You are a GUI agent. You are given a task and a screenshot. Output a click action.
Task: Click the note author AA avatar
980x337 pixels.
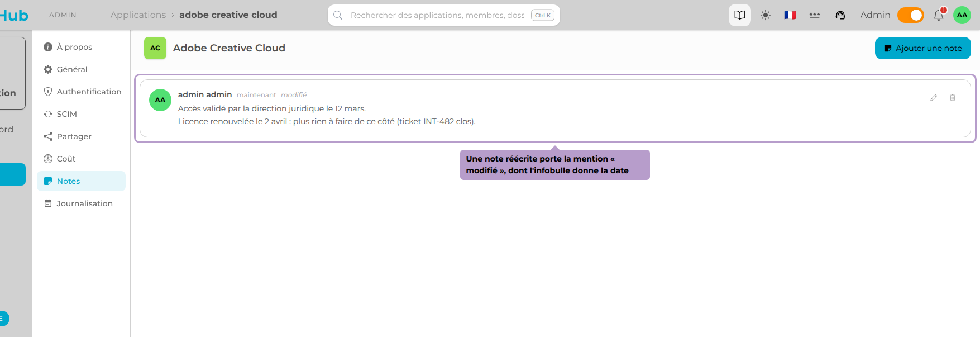tap(160, 100)
